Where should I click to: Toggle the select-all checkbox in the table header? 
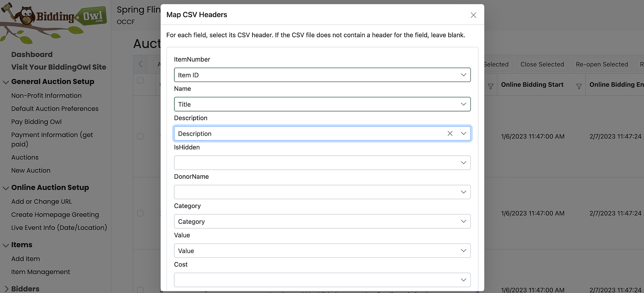(x=140, y=80)
